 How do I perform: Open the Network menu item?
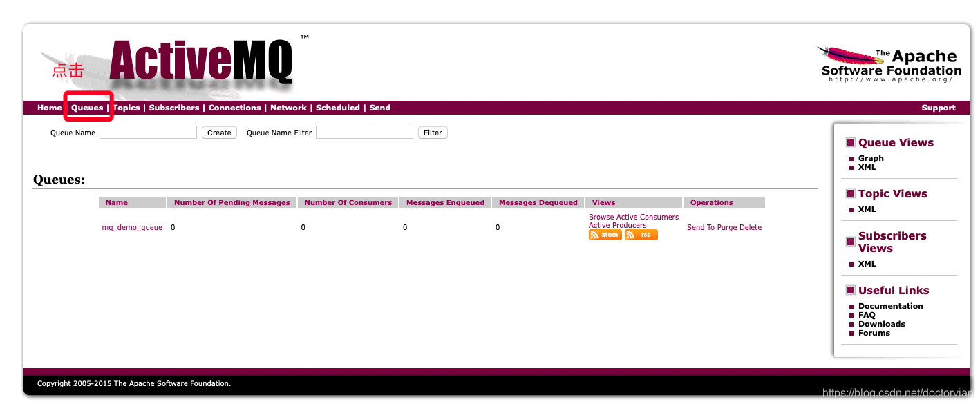click(x=288, y=108)
